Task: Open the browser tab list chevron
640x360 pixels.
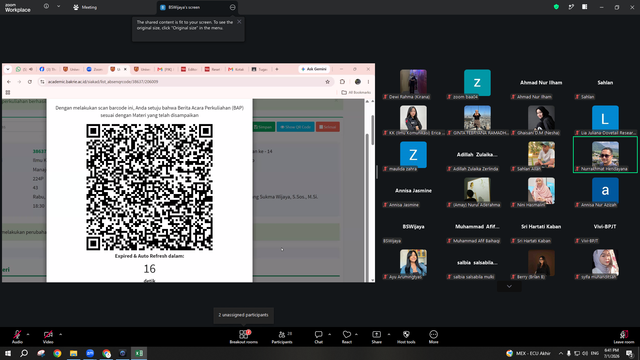Action: click(8, 69)
